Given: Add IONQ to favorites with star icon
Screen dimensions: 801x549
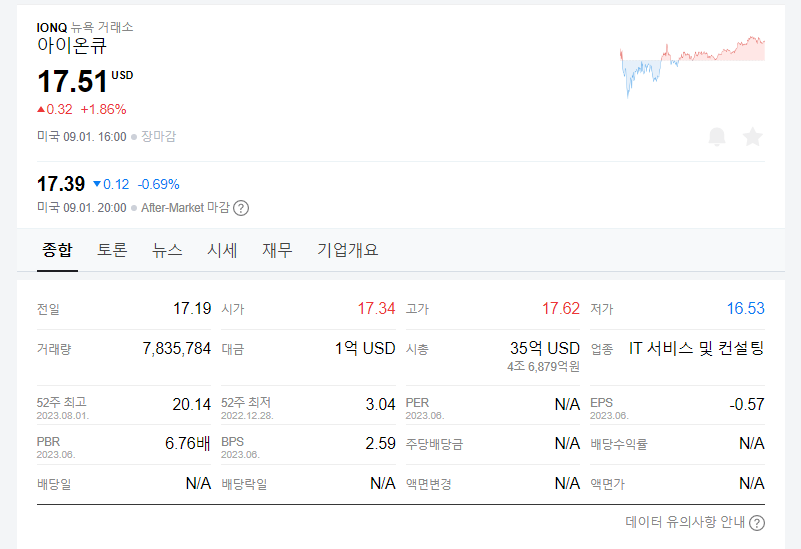Looking at the screenshot, I should coord(752,137).
